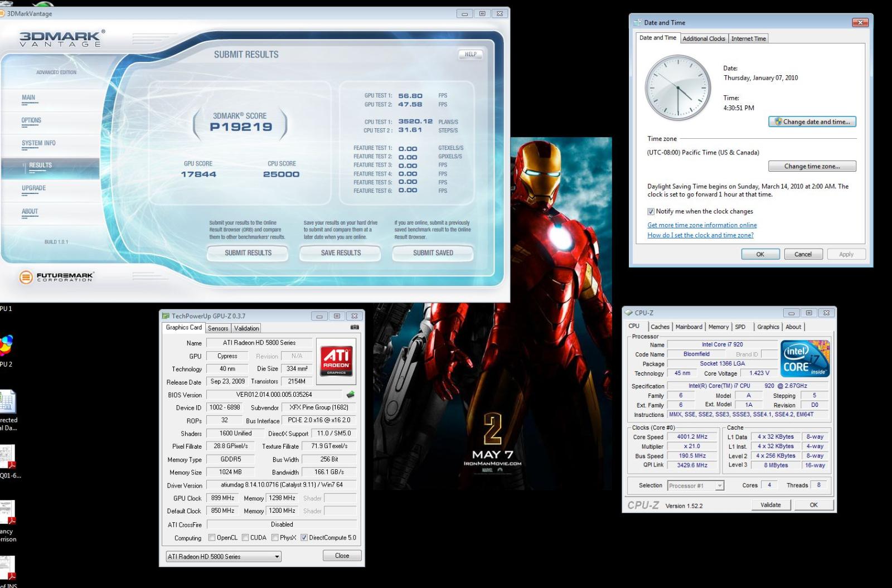The image size is (892, 588).
Task: Click OK in the Date and Time dialog
Action: click(x=760, y=254)
